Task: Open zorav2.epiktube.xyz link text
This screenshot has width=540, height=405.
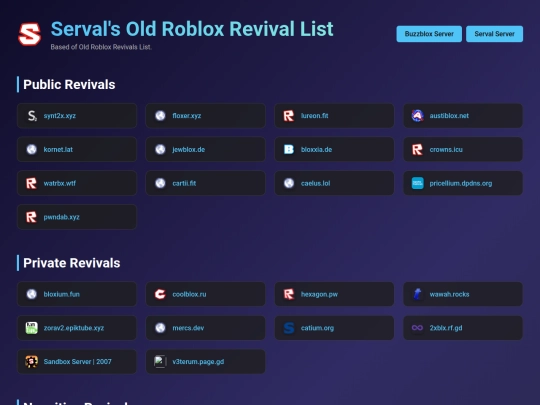Action: pos(74,328)
